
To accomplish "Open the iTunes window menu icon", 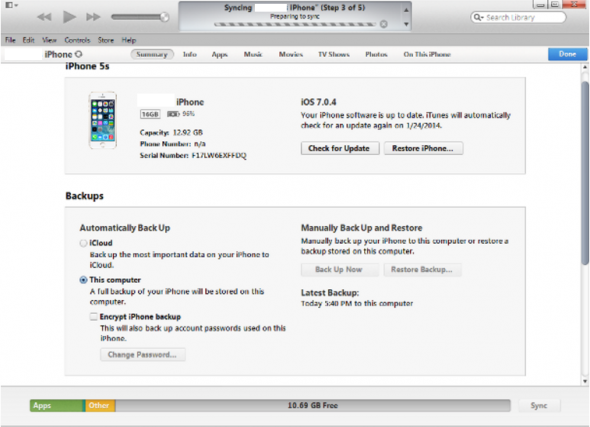I will [x=11, y=5].
